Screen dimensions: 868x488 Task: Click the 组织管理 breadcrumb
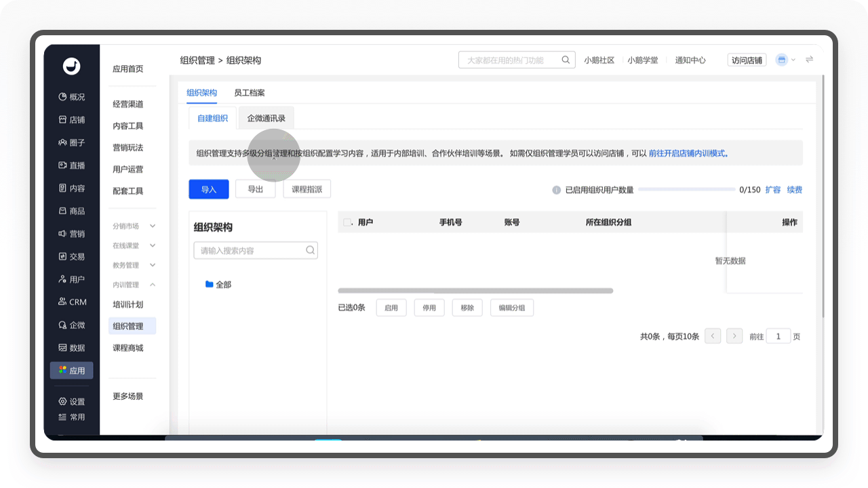pyautogui.click(x=197, y=60)
